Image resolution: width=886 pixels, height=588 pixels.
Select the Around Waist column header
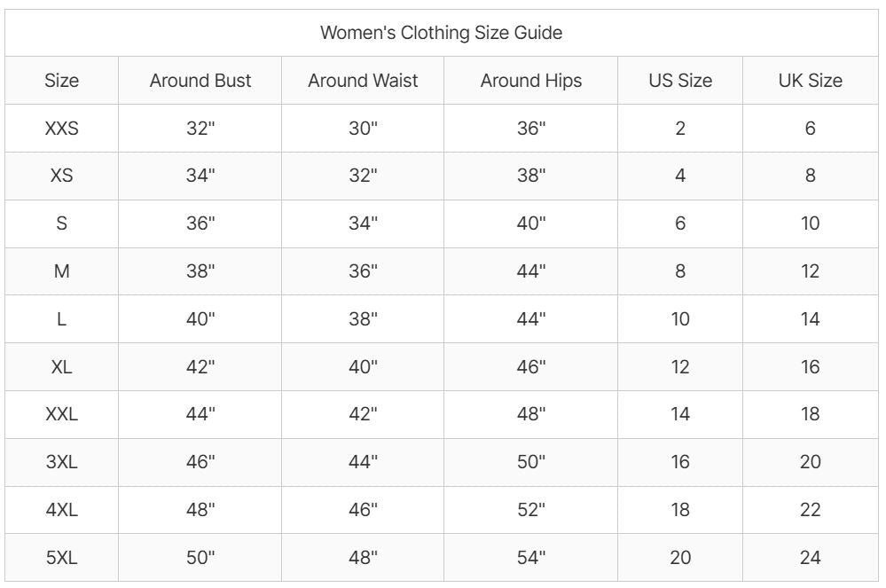tap(363, 81)
